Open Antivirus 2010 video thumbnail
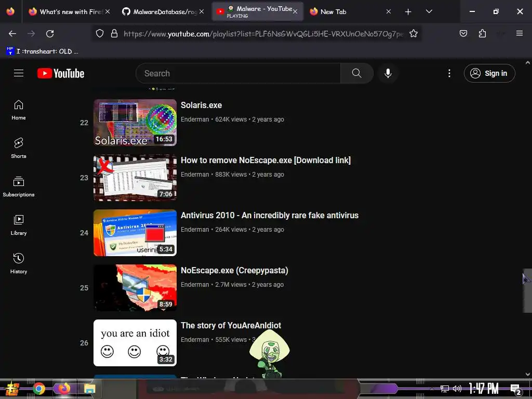This screenshot has height=399, width=532. (135, 233)
